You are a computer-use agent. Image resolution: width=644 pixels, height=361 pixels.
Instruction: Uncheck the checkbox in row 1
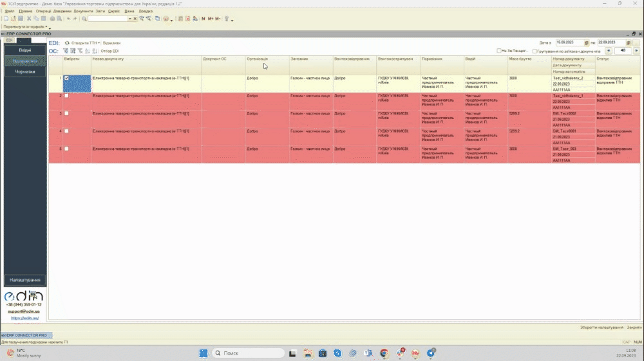(66, 78)
